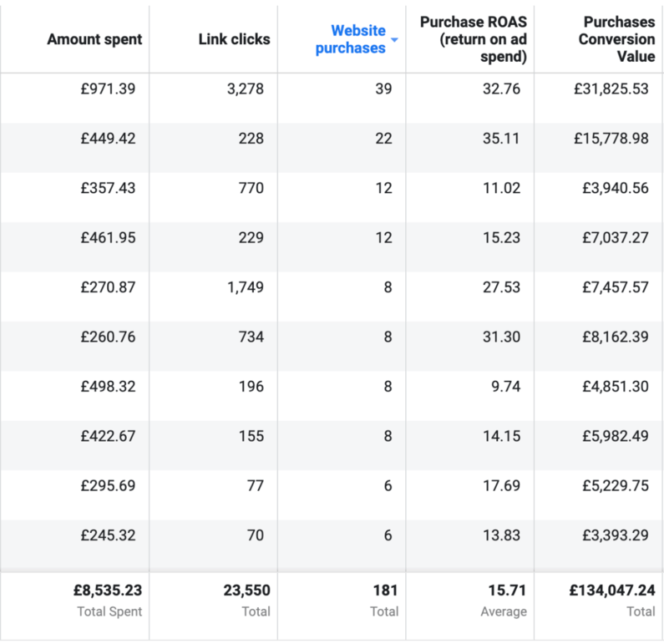Click the 35.11 ROAS value
Screen dimensions: 664x644
[x=501, y=139]
